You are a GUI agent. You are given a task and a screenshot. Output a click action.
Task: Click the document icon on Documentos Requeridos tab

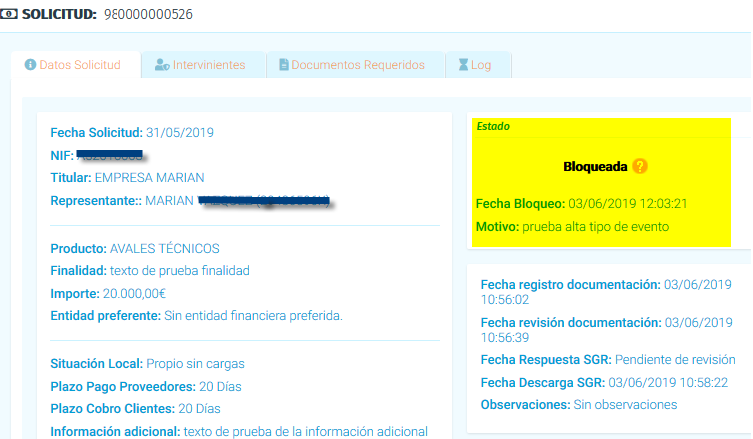coord(284,64)
